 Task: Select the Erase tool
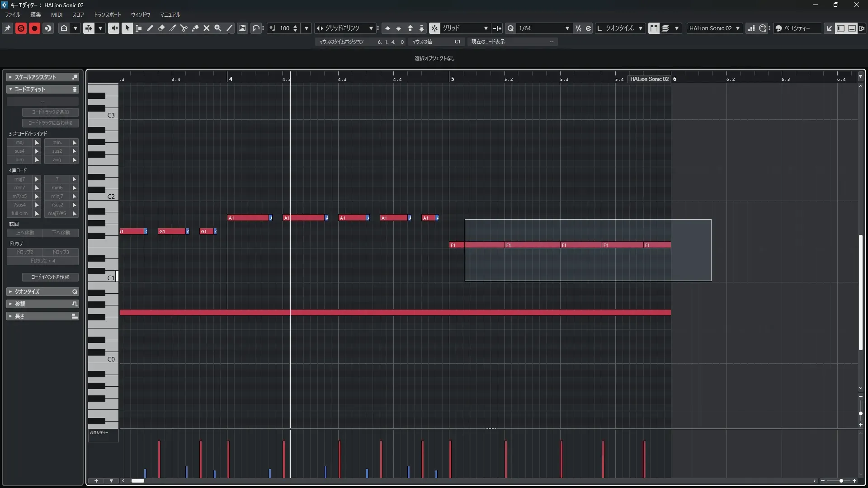click(x=161, y=28)
